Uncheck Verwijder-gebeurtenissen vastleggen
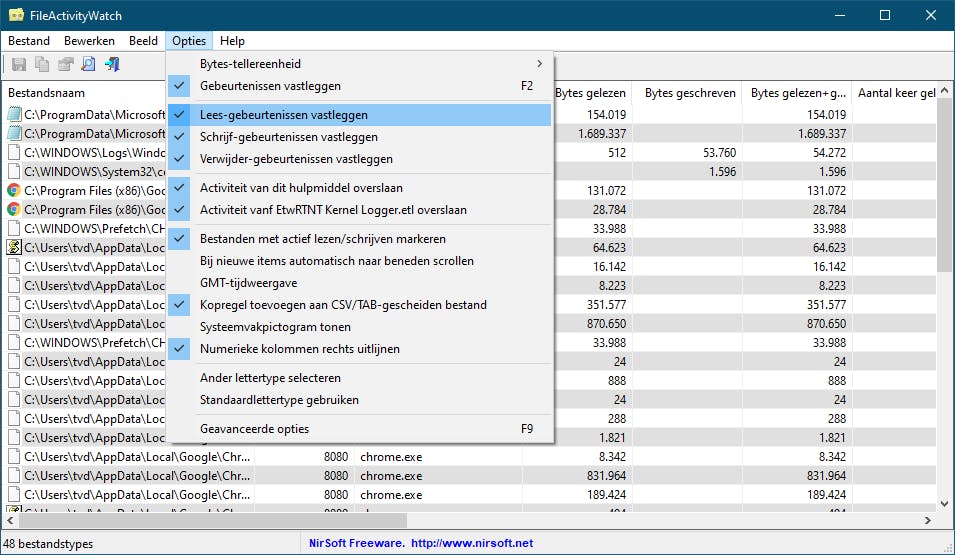The image size is (955, 555). coord(359,159)
